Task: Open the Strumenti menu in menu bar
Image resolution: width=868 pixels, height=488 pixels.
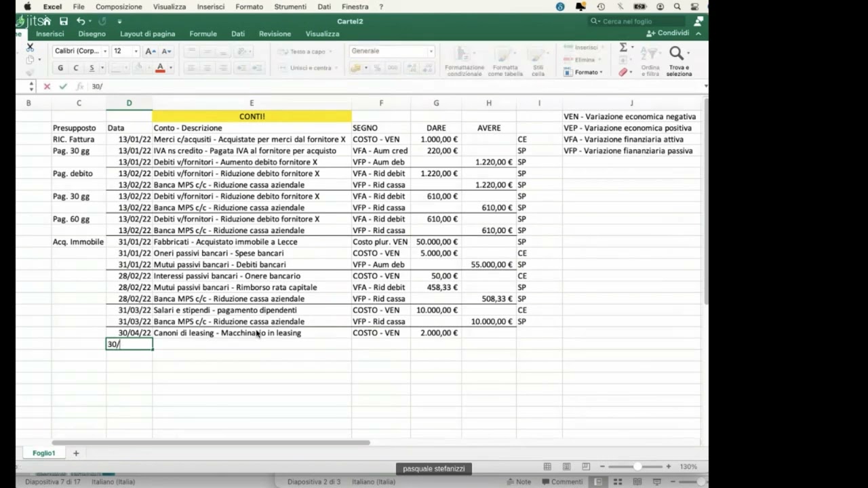Action: click(x=290, y=7)
